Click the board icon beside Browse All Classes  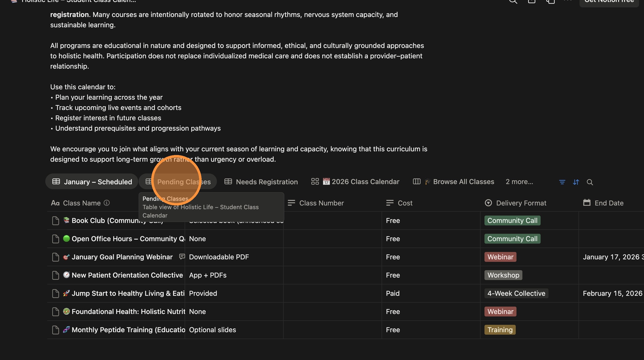click(417, 182)
